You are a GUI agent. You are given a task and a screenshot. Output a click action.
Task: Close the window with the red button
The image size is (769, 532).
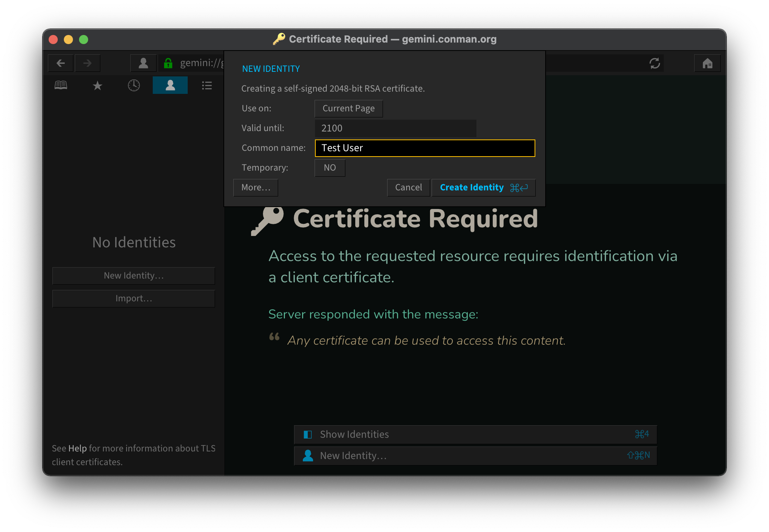pyautogui.click(x=53, y=40)
